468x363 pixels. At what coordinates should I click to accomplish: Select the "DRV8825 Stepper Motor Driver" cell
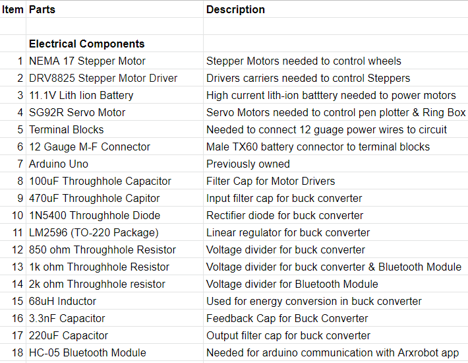coord(115,78)
